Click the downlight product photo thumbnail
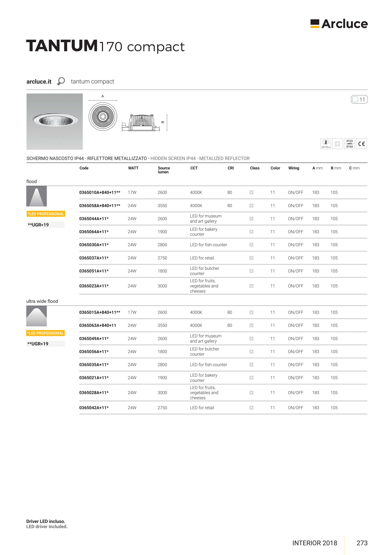The height and width of the screenshot is (555, 392). 55,122
